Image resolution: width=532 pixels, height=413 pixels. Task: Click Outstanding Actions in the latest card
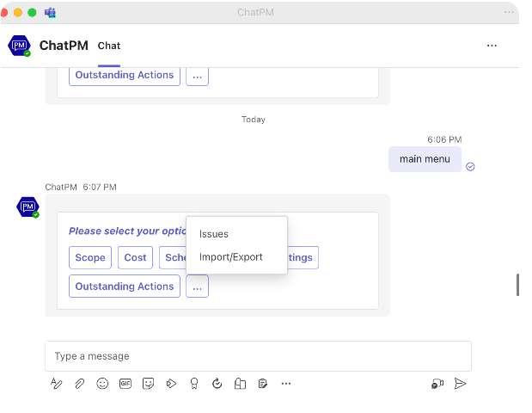click(124, 287)
